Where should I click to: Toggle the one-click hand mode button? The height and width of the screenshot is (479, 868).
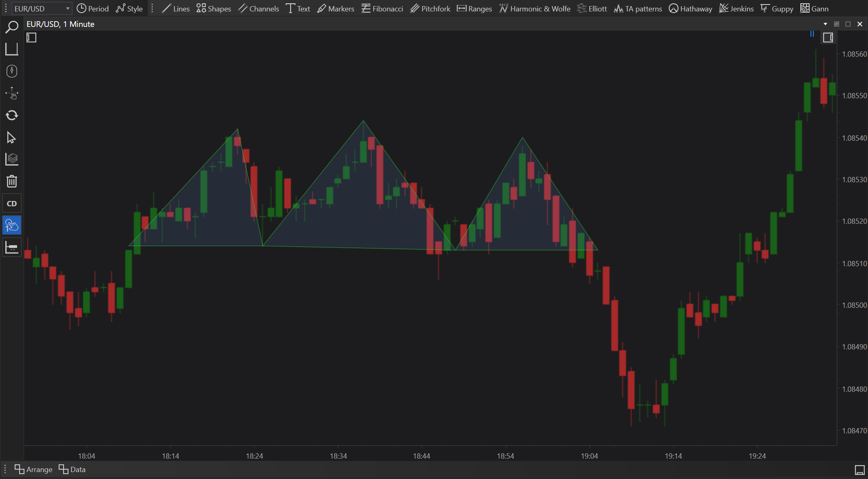(12, 225)
